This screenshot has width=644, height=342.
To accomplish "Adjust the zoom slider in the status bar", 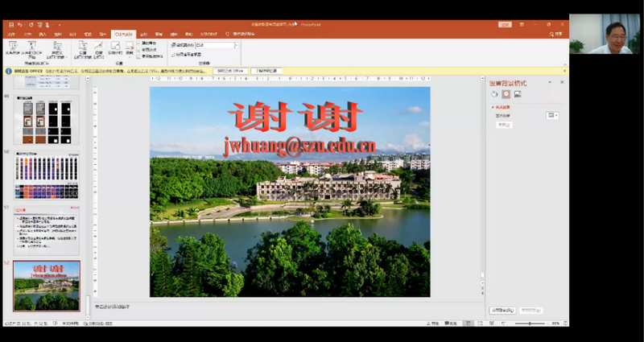I will 530,323.
